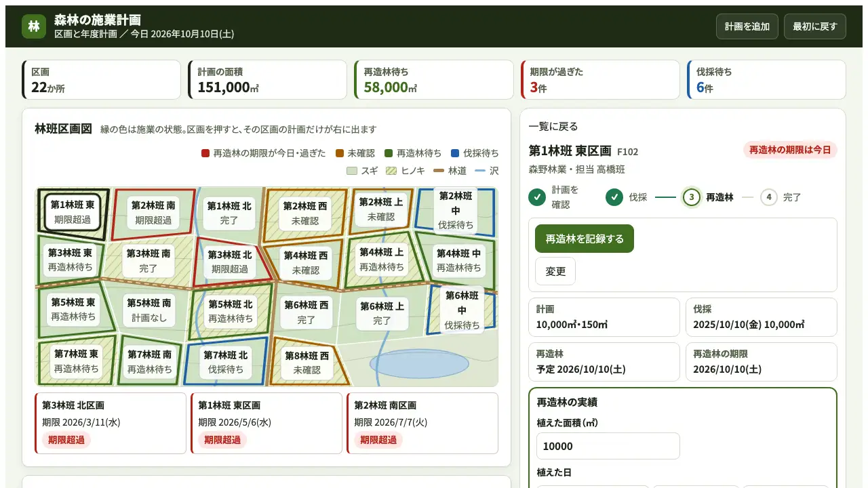Select 第3林班 東 parcel on the map
This screenshot has width=868, height=488.
pyautogui.click(x=71, y=260)
